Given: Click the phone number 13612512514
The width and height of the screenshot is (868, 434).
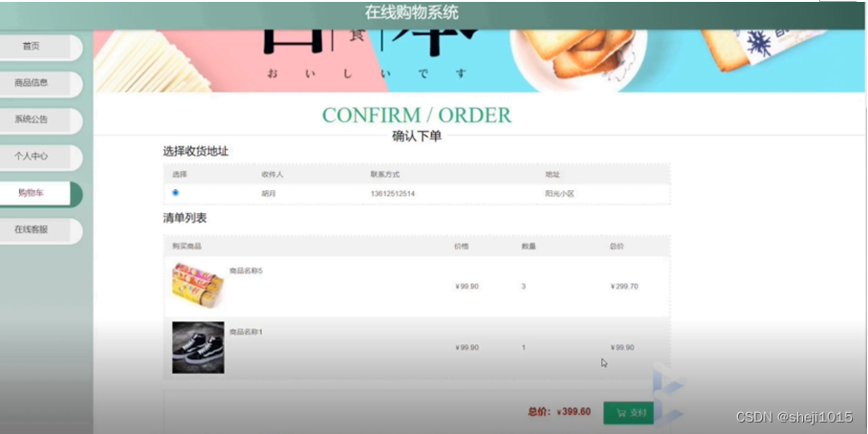Looking at the screenshot, I should [393, 194].
